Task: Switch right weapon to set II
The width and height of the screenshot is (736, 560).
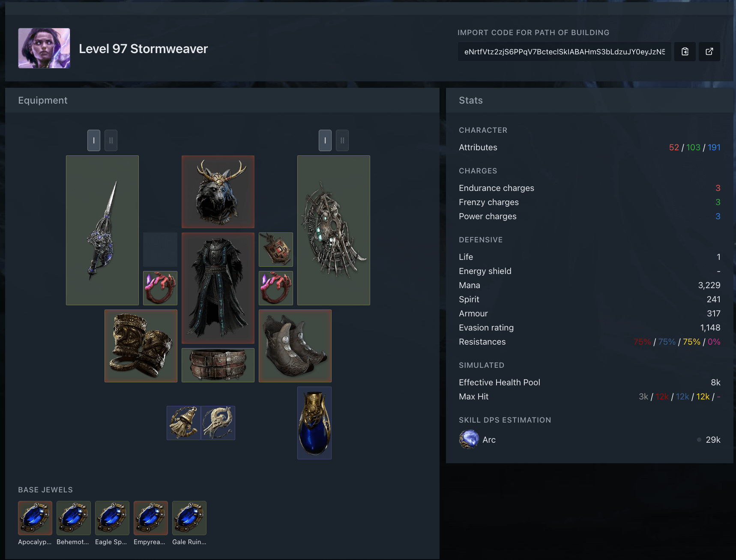Action: 342,140
